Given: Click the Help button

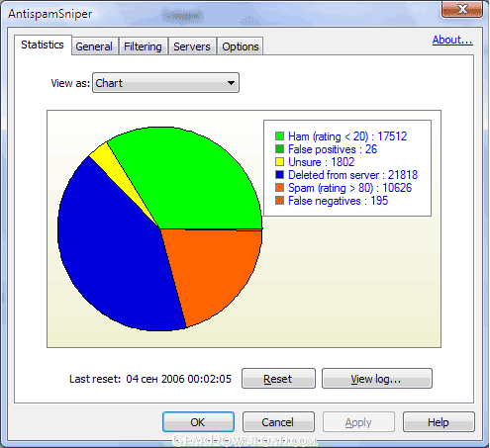Looking at the screenshot, I should [x=439, y=421].
